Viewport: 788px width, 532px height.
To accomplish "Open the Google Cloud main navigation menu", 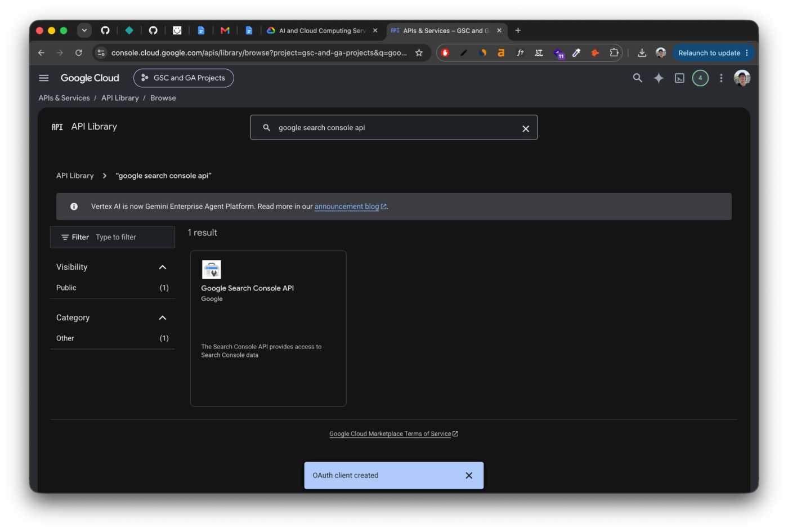I will [44, 78].
